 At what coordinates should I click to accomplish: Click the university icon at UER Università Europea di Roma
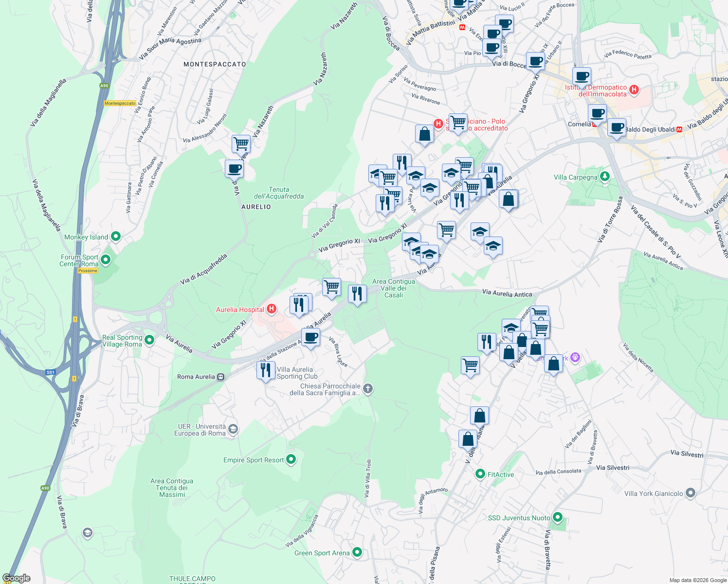coord(232,429)
